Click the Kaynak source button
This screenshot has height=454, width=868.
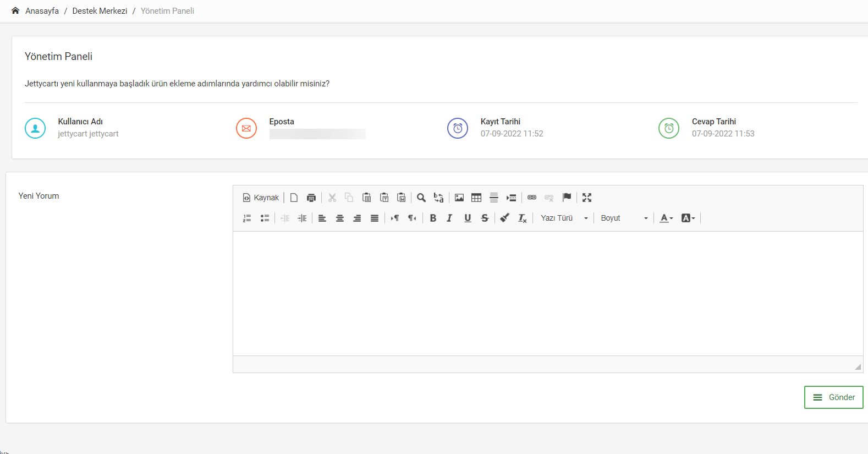261,198
